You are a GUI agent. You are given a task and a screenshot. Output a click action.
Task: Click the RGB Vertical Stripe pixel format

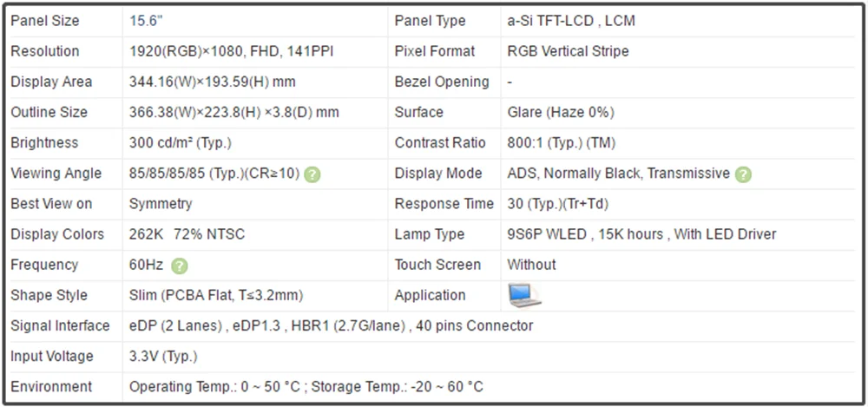tap(568, 51)
